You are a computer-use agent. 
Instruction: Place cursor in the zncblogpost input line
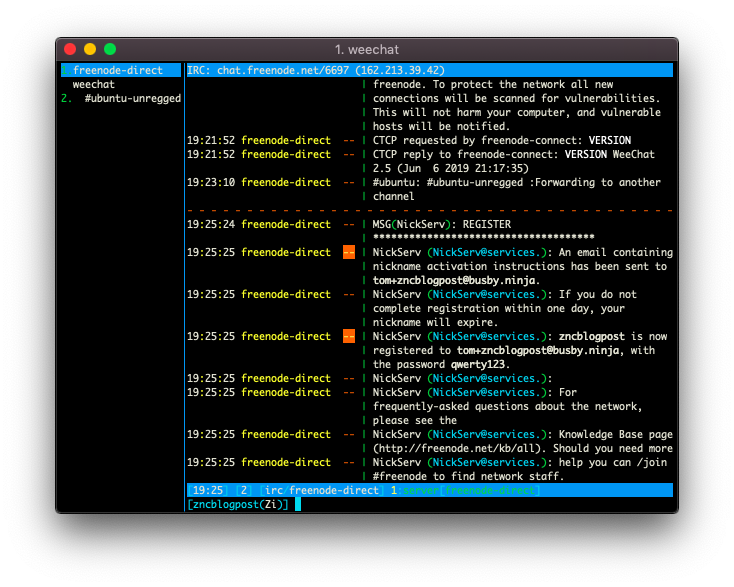click(430, 504)
